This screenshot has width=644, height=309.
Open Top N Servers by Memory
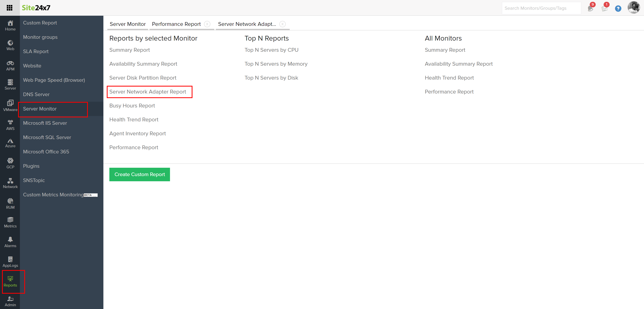tap(276, 64)
